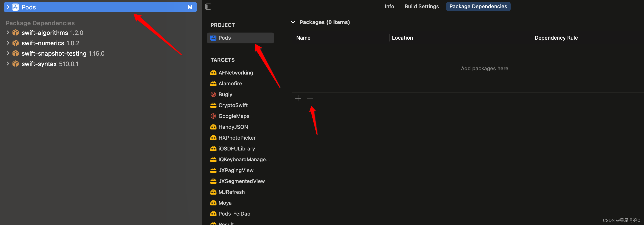644x225 pixels.
Task: Click the Pods-FeiDao toolbox icon
Action: (213, 214)
